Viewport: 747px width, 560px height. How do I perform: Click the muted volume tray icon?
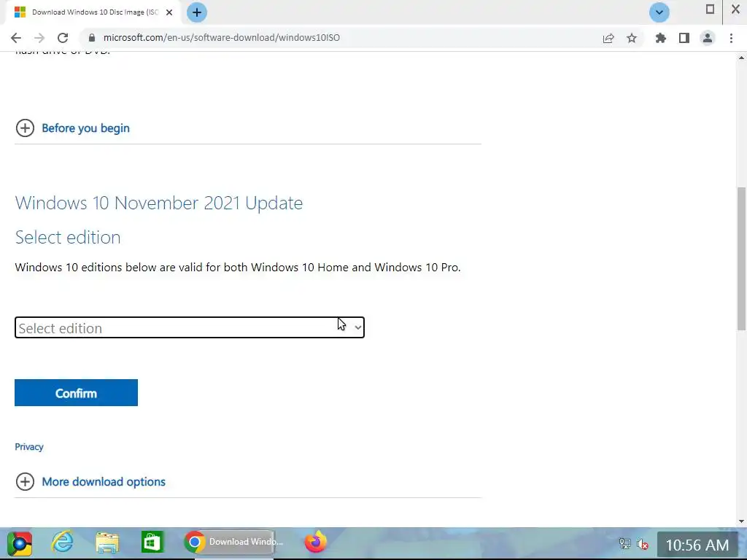643,543
